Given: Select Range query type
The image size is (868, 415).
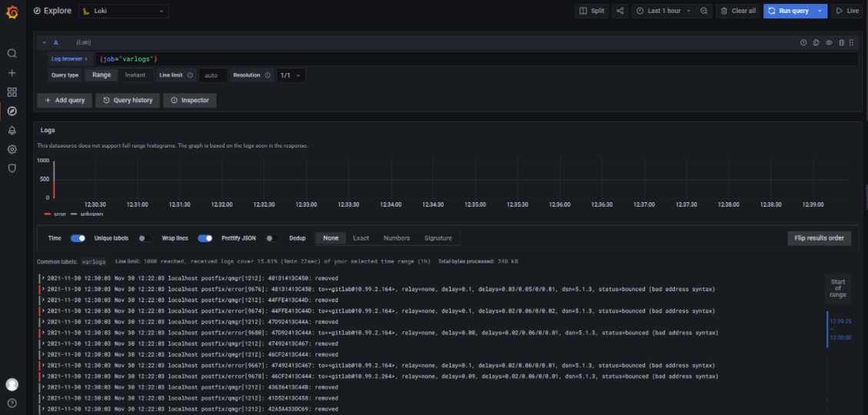Looking at the screenshot, I should click(x=101, y=75).
